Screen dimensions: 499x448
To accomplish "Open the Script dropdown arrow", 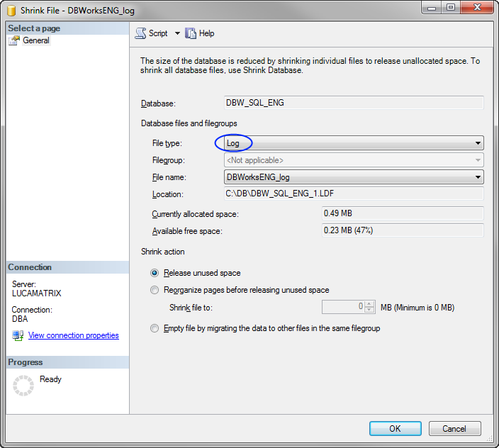I will (x=177, y=33).
